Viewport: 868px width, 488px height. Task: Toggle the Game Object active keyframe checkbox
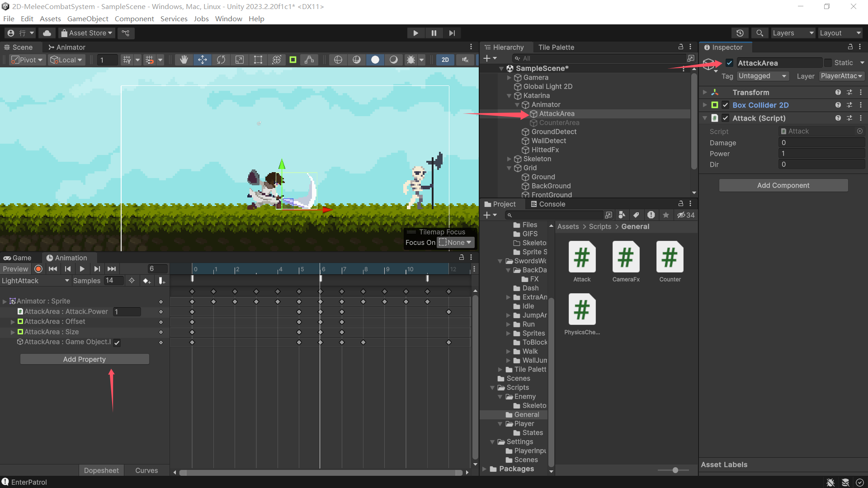pyautogui.click(x=117, y=343)
